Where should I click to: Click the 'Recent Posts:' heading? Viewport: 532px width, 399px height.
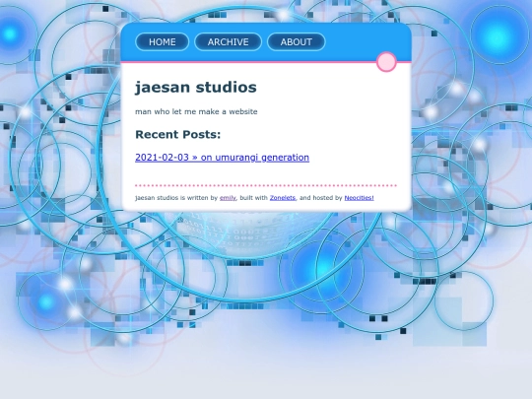click(177, 134)
